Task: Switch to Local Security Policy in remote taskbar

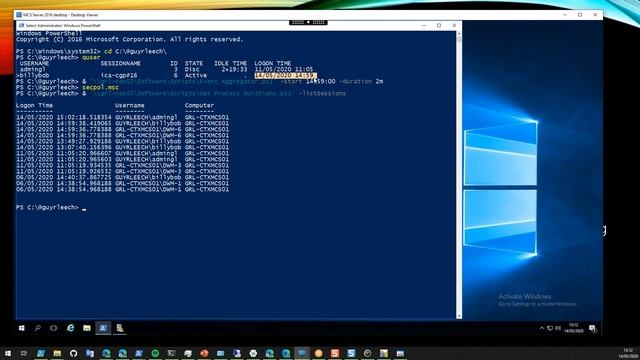Action: (x=120, y=328)
